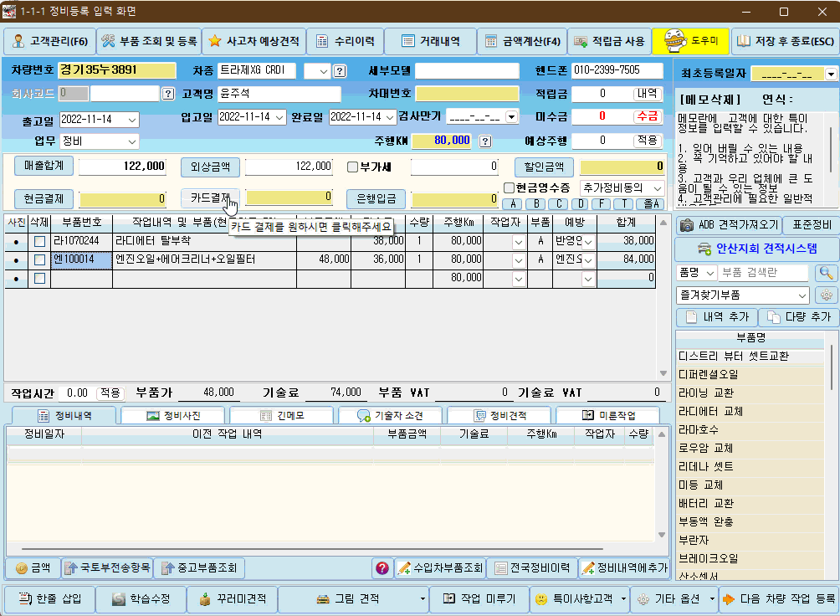The width and height of the screenshot is (840, 616).
Task: Open 고객관리(F6) from the top toolbar
Action: click(49, 41)
